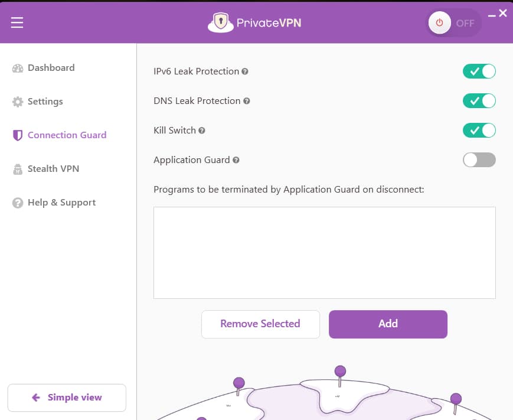The width and height of the screenshot is (513, 420).
Task: Click the Application Guard help icon
Action: click(236, 160)
